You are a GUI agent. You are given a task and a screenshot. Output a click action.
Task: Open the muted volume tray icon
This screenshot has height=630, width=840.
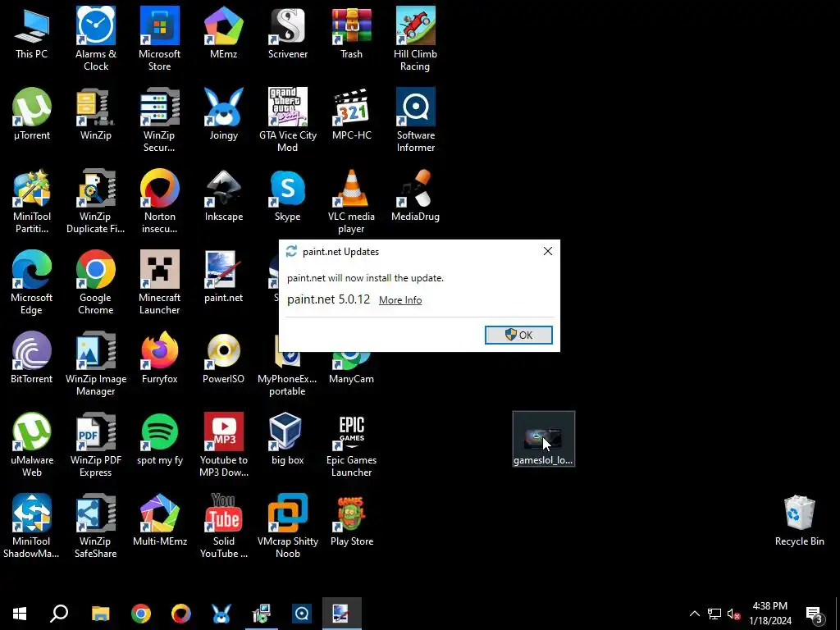point(733,614)
